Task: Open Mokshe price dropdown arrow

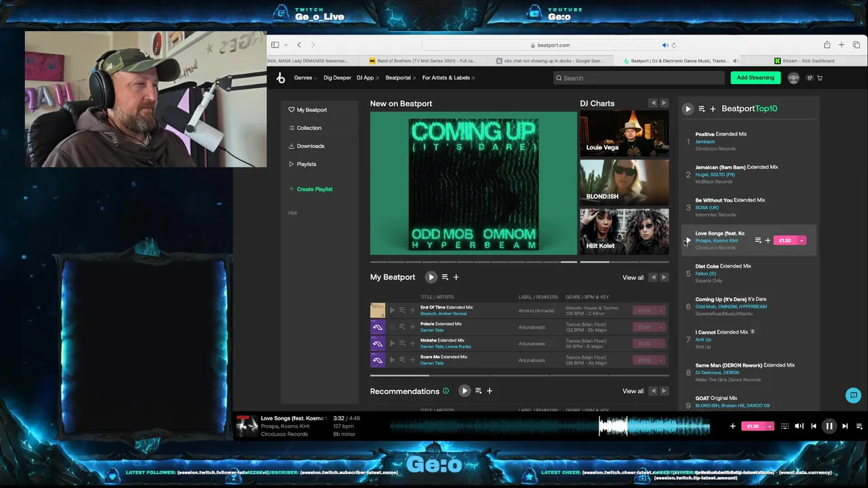Action: point(661,344)
